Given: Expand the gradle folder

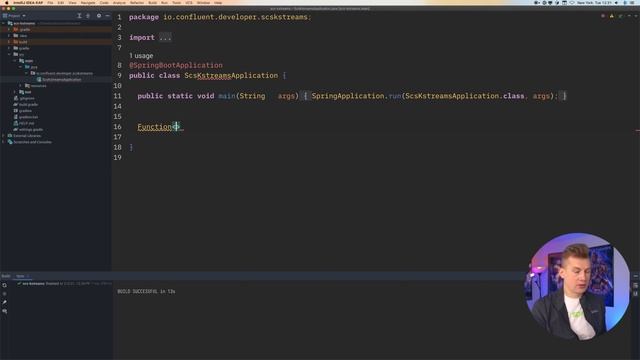Looking at the screenshot, I should (x=9, y=48).
